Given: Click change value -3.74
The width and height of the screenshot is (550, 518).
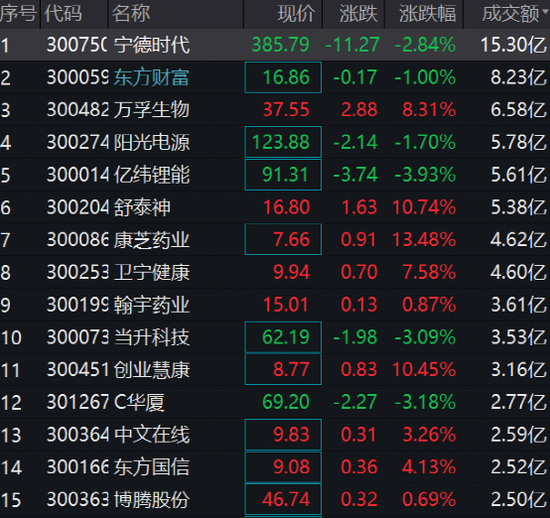Looking at the screenshot, I should click(355, 175).
